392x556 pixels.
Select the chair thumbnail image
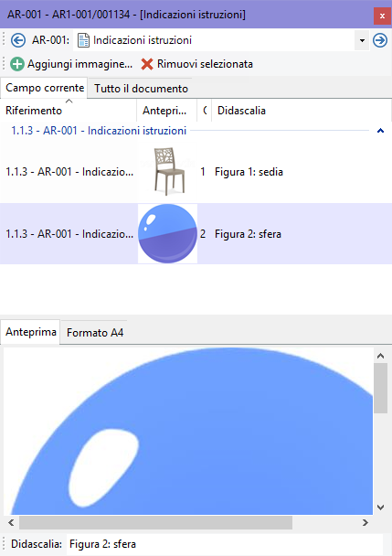click(x=169, y=171)
